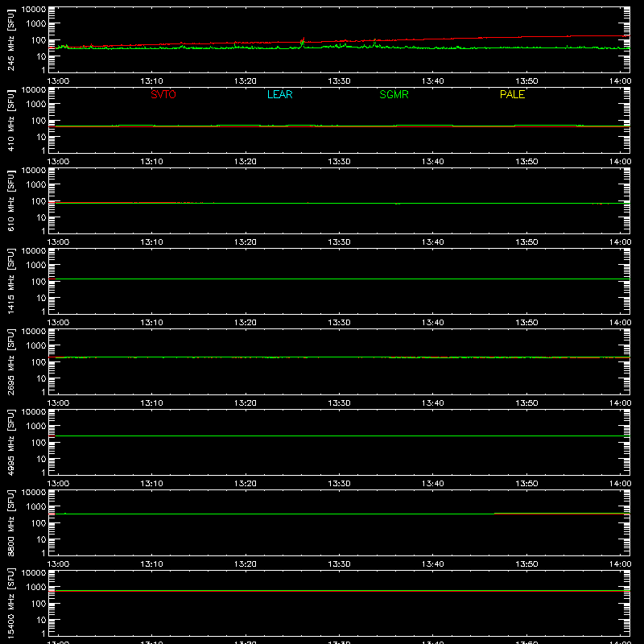Click the cyan LEAR legend label
The height and width of the screenshot is (644, 644).
click(279, 94)
